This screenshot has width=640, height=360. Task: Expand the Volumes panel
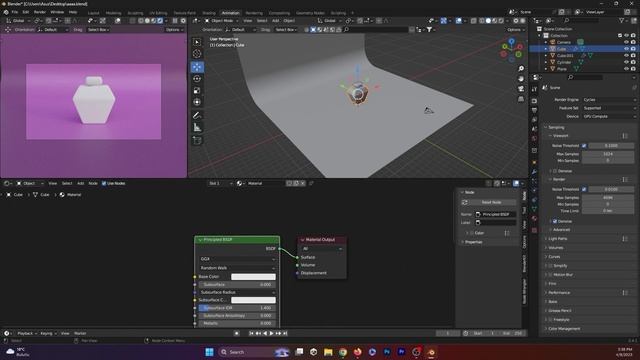(556, 248)
